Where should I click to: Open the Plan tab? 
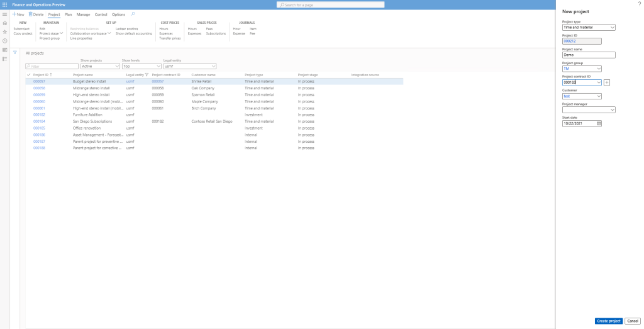(x=68, y=14)
